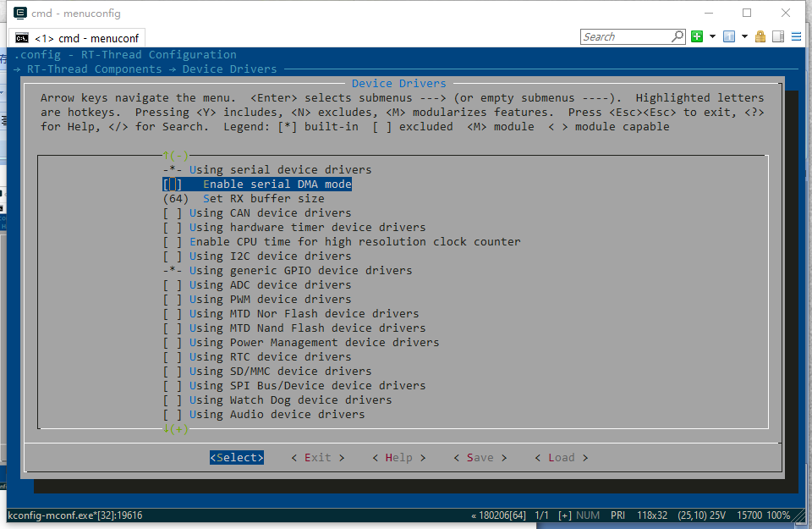Click 'RT-Thread Components' breadcrumb text
Viewport: 812px width, 529px height.
pos(94,69)
